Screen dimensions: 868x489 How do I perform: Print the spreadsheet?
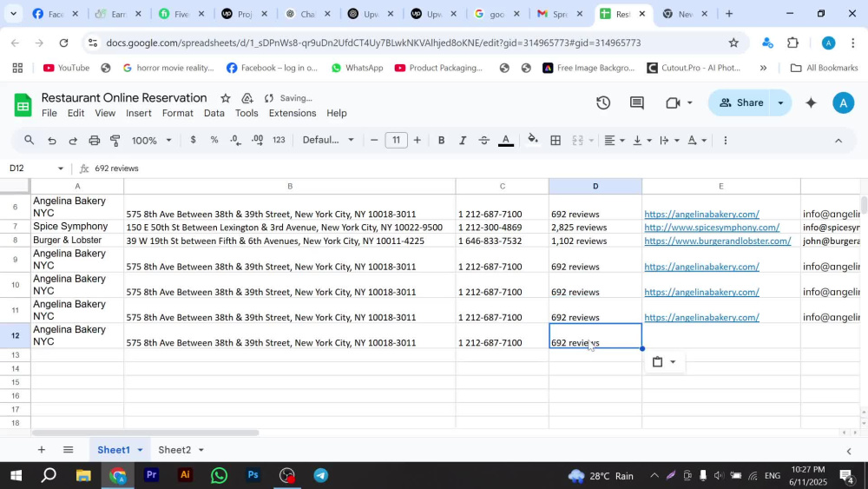tap(94, 141)
